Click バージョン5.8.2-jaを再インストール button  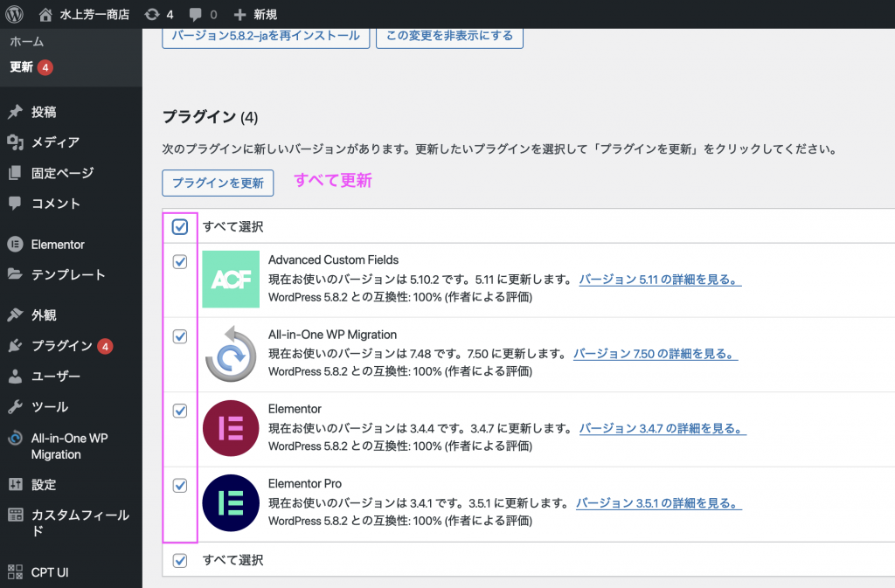(x=266, y=36)
